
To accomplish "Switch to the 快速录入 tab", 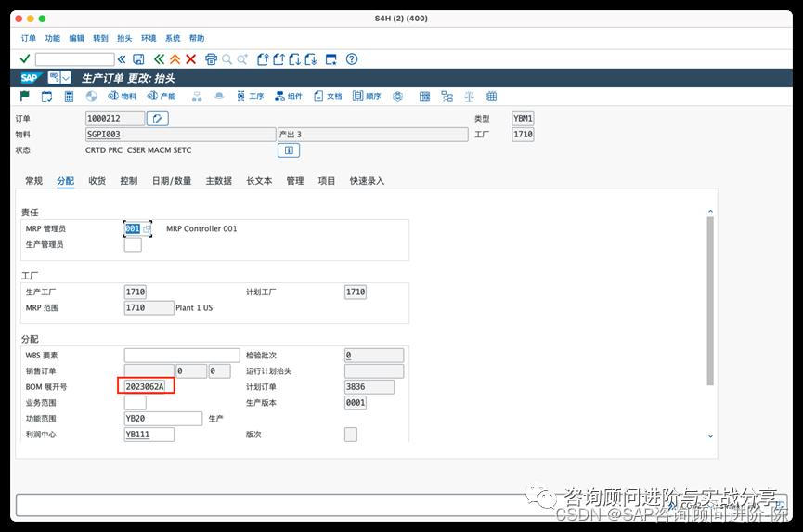I will pyautogui.click(x=367, y=181).
